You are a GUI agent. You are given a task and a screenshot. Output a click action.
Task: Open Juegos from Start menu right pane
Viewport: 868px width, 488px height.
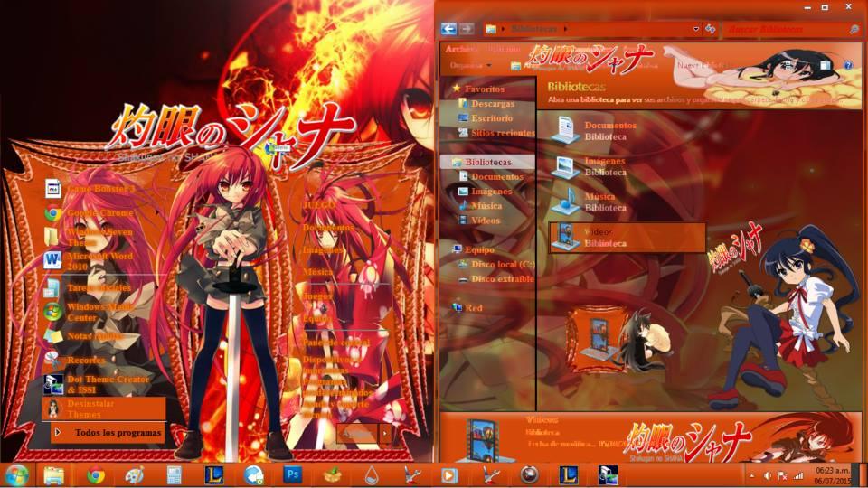click(x=317, y=296)
